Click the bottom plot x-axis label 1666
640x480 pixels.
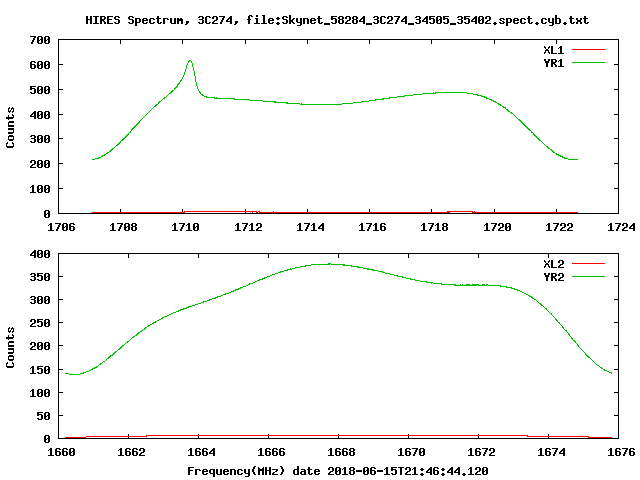tap(271, 452)
